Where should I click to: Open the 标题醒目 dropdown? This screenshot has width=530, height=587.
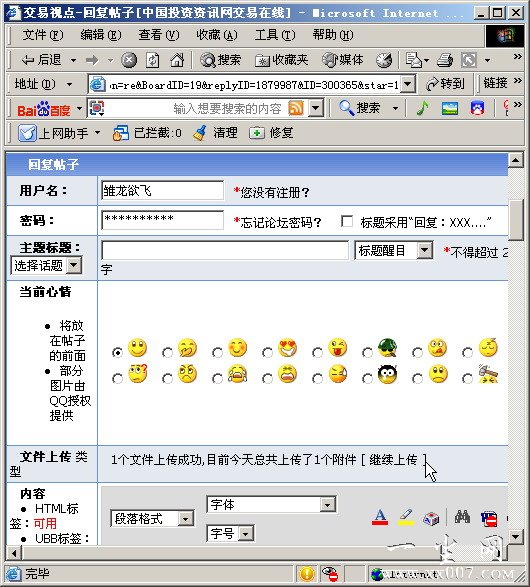425,250
